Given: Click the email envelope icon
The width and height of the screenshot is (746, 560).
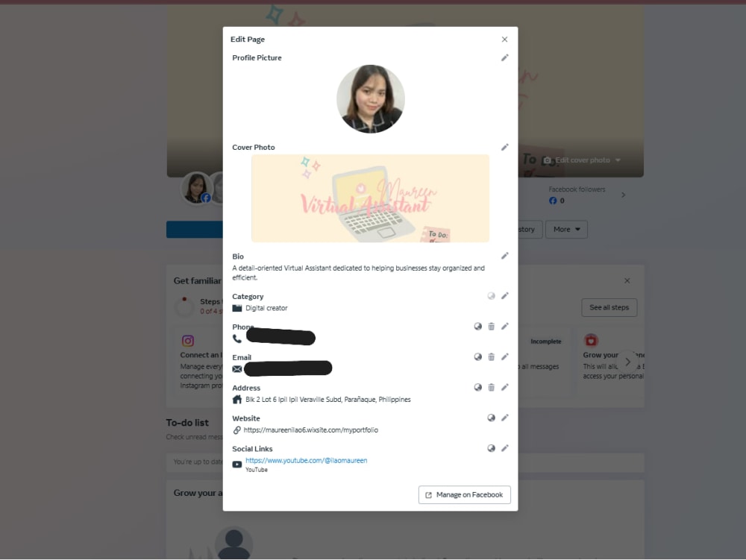Looking at the screenshot, I should point(237,369).
